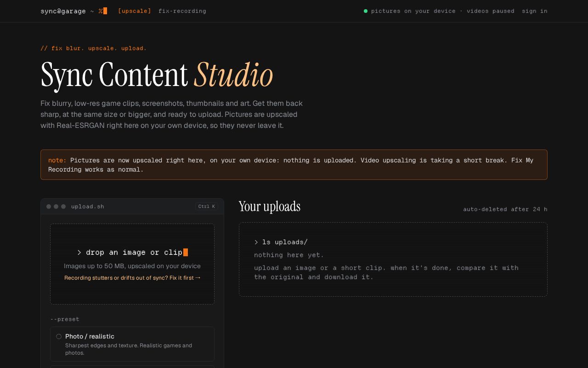The image size is (588, 368).
Task: Click 'nothing here yet.' text
Action: point(289,255)
